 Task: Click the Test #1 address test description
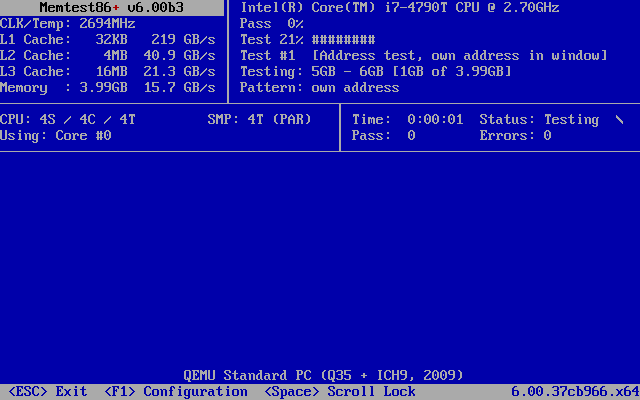point(424,55)
